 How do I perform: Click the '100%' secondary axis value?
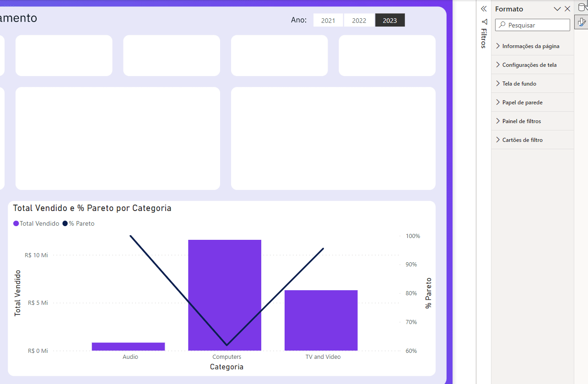pos(413,236)
